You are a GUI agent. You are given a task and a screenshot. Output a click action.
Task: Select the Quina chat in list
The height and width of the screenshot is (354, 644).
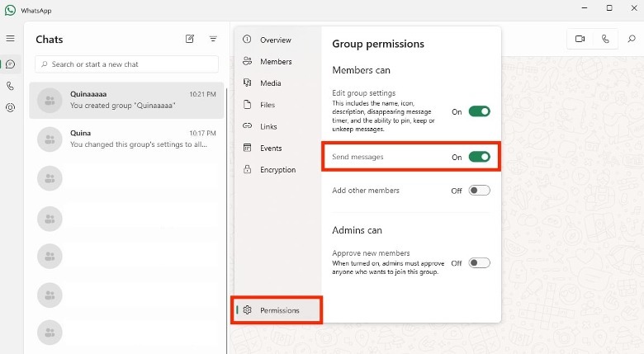(126, 139)
